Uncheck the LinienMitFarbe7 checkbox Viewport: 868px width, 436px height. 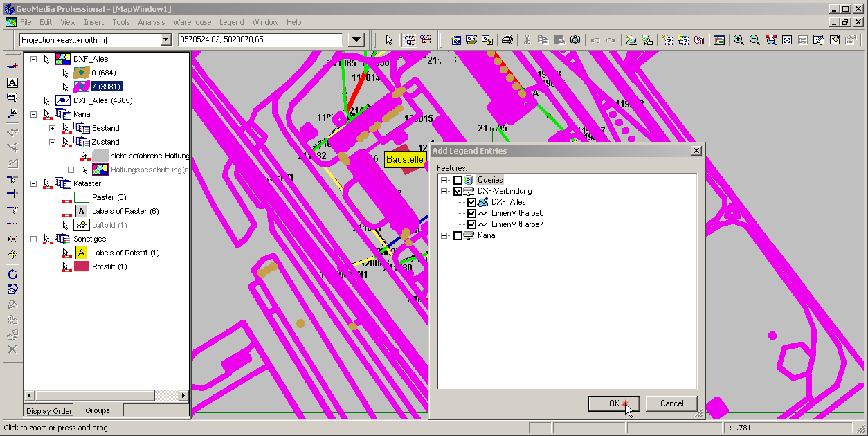[x=471, y=224]
